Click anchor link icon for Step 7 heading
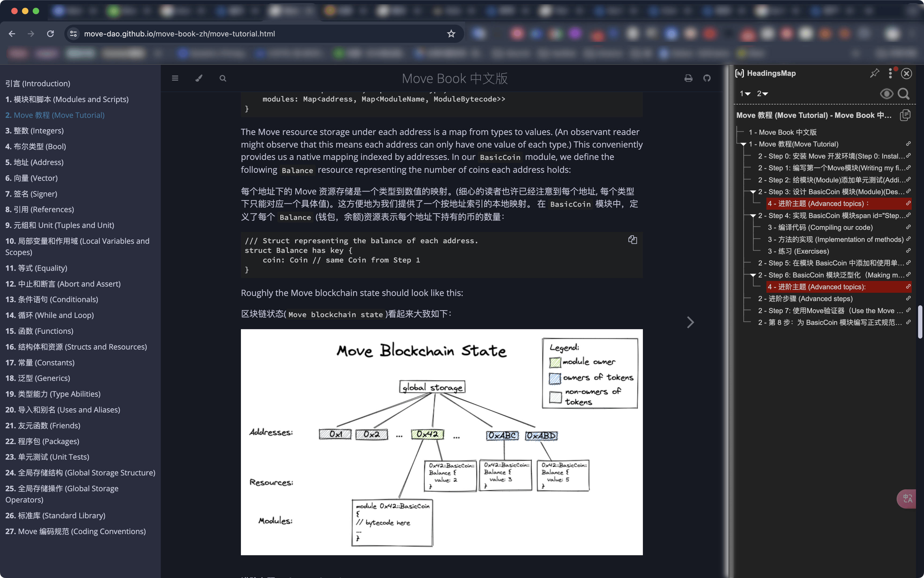 908,310
